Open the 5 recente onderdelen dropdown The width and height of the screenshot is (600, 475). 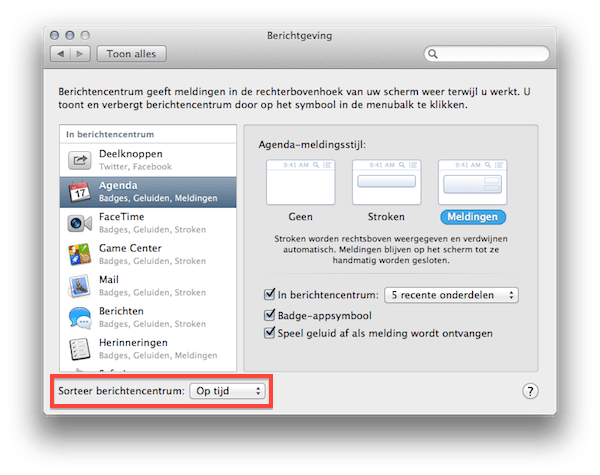[x=451, y=295]
